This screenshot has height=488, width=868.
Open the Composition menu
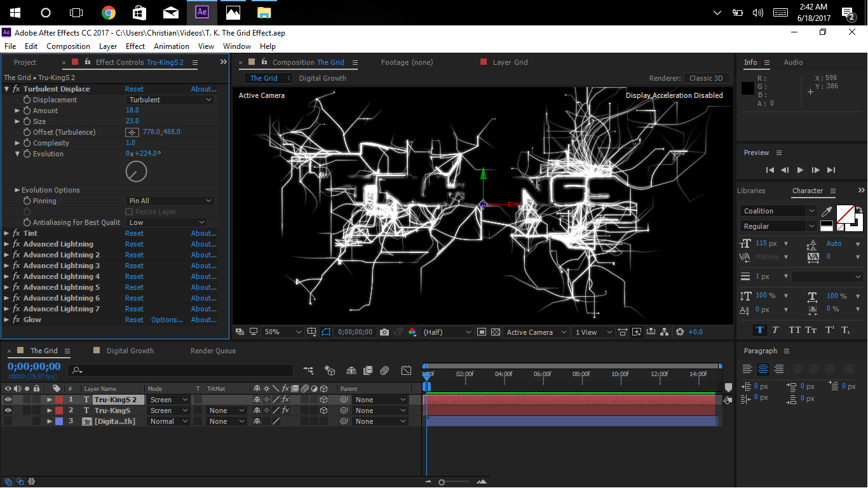tap(68, 46)
